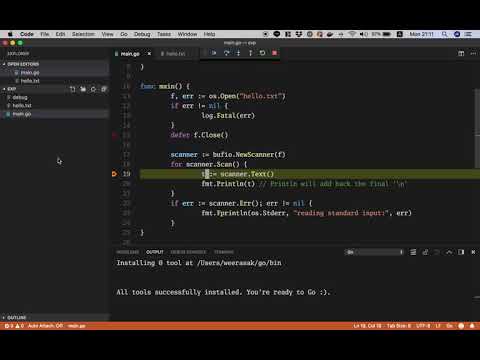This screenshot has height=360, width=480.
Task: Open the File menu
Action: point(45,34)
